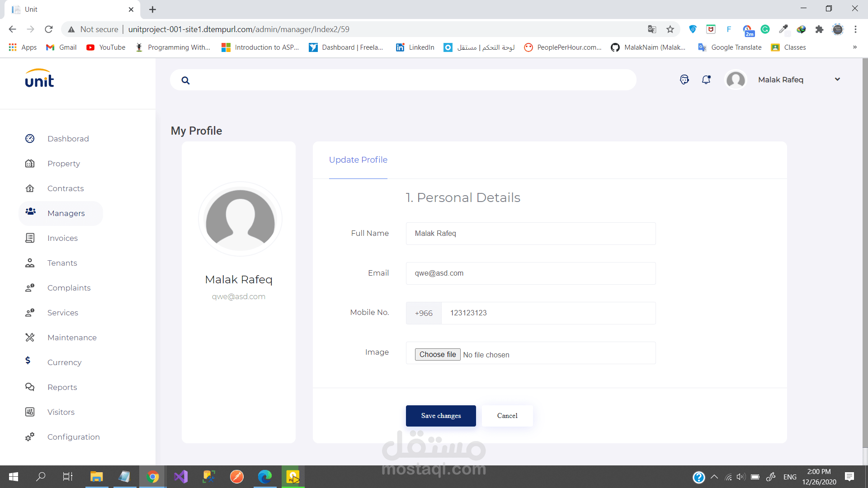Open the support headset icon
This screenshot has height=488, width=868.
pyautogui.click(x=684, y=80)
